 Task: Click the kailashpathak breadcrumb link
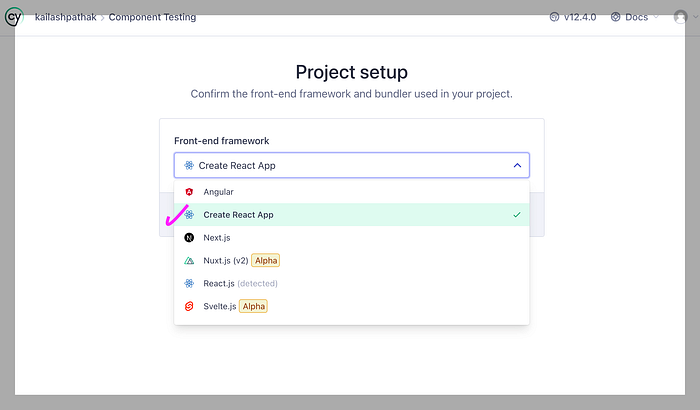pos(67,17)
